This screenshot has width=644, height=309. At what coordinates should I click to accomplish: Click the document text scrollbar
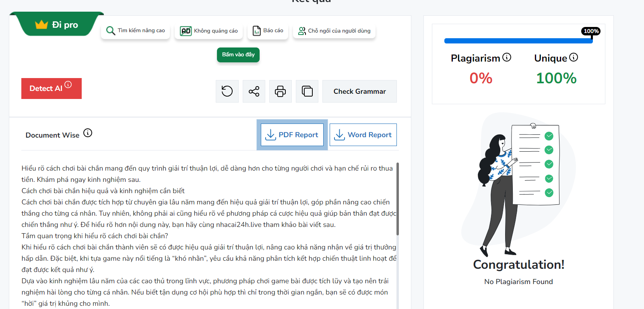click(398, 199)
